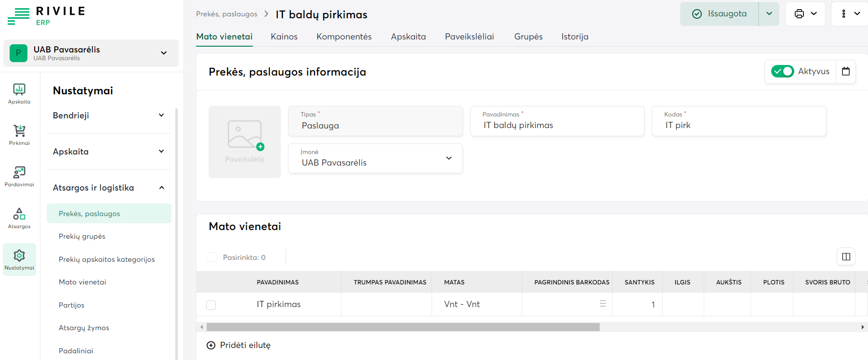Viewport: 868px width, 360px height.
Task: Open the Atsargos sidebar module
Action: point(19,219)
